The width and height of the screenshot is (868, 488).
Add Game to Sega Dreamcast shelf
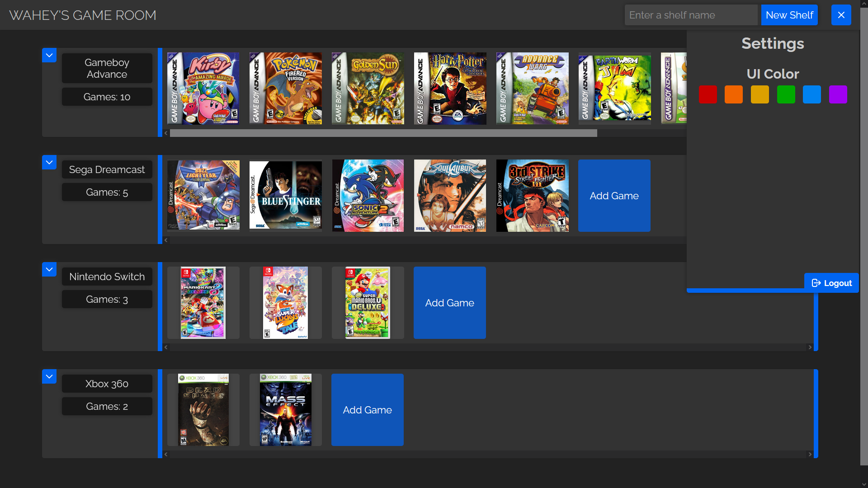pyautogui.click(x=614, y=196)
